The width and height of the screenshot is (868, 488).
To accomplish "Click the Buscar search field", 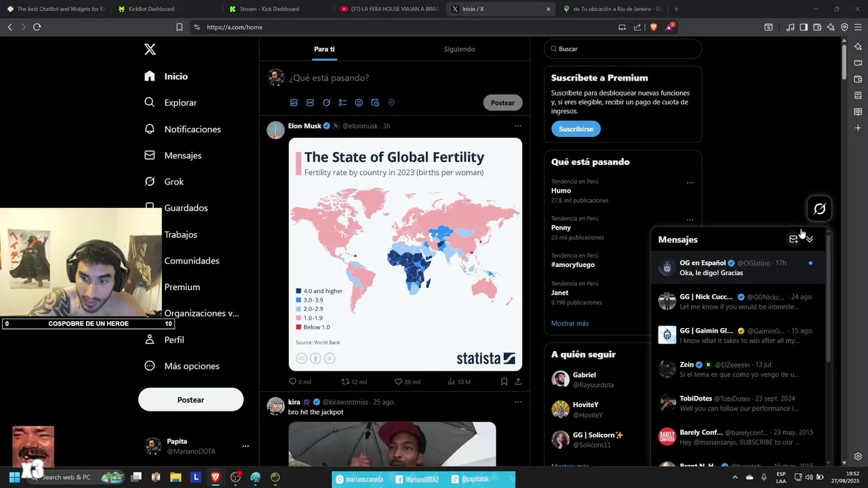I will (623, 49).
